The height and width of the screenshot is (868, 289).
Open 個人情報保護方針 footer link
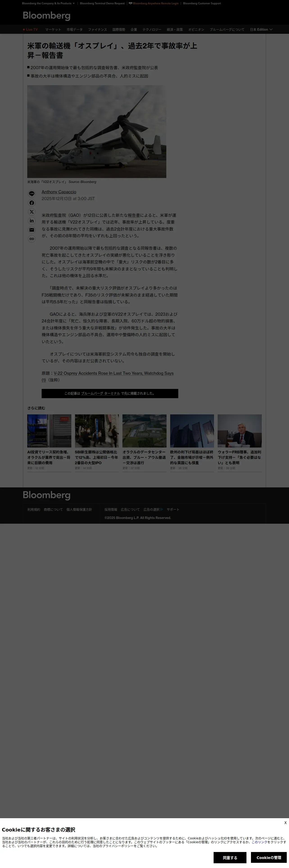pyautogui.click(x=79, y=509)
